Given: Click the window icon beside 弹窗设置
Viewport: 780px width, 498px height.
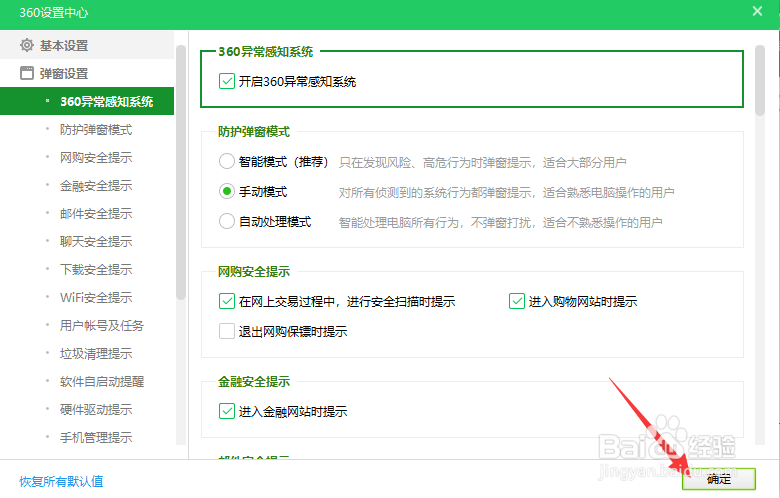Looking at the screenshot, I should click(26, 73).
